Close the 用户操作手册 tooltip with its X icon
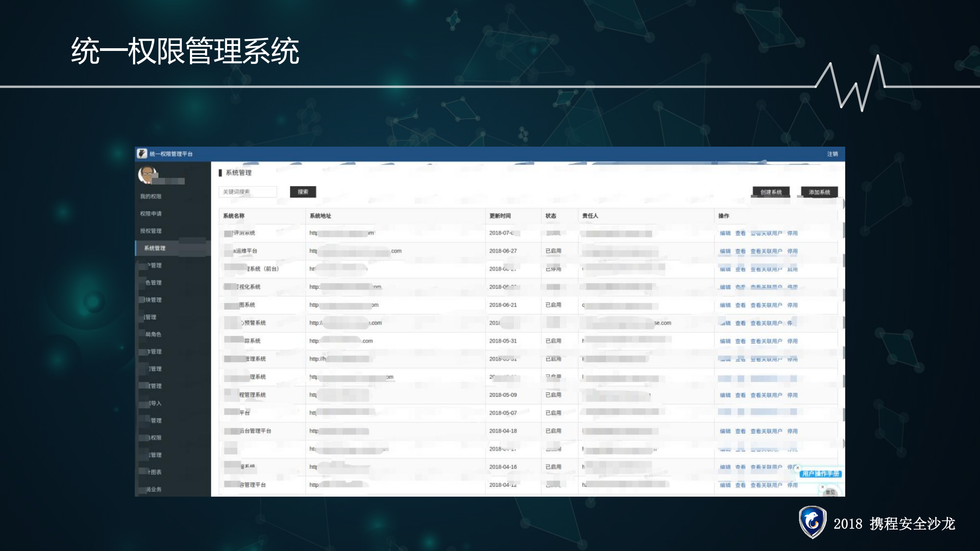Screen dimensions: 980x551 tap(797, 468)
